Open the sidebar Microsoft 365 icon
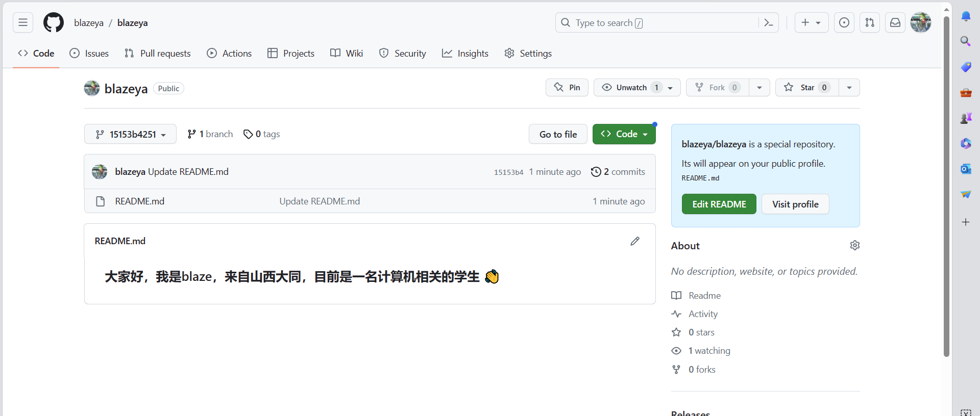This screenshot has width=980, height=416. pos(966,144)
